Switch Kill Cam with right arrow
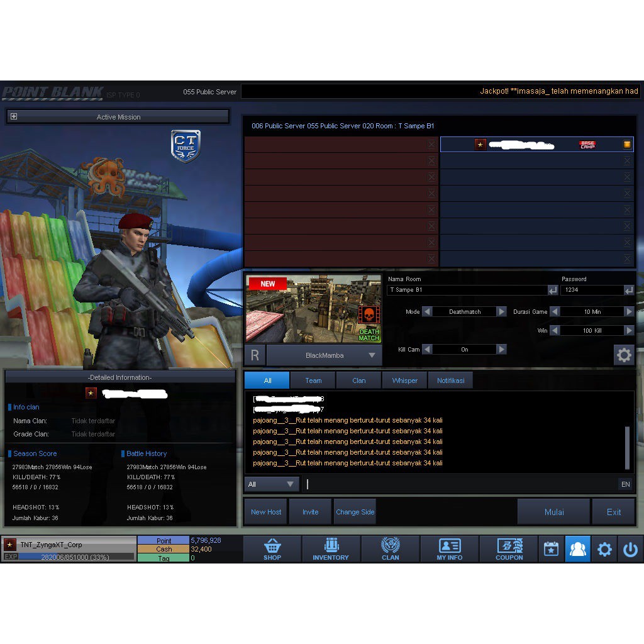The image size is (644, 644). 501,350
